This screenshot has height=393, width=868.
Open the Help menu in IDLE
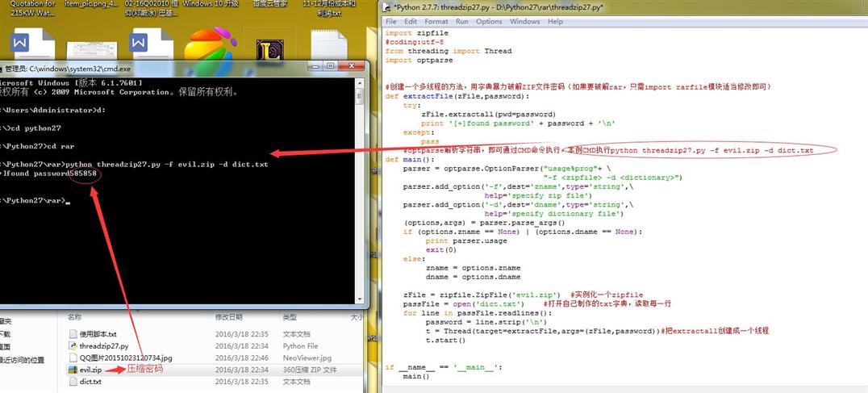pos(555,22)
